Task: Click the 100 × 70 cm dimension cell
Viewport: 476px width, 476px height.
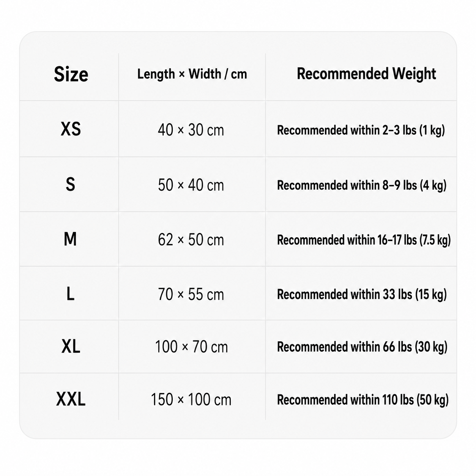Action: coord(191,347)
